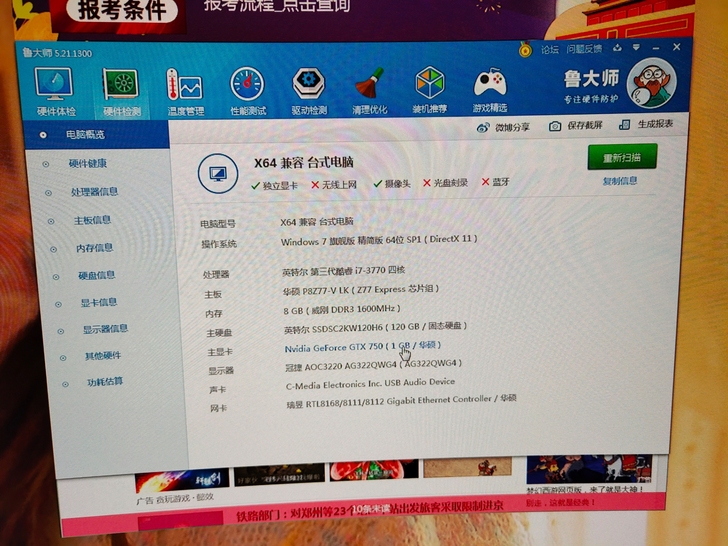The image size is (728, 546).
Task: Click Windows 7 operating system text
Action: (379, 240)
